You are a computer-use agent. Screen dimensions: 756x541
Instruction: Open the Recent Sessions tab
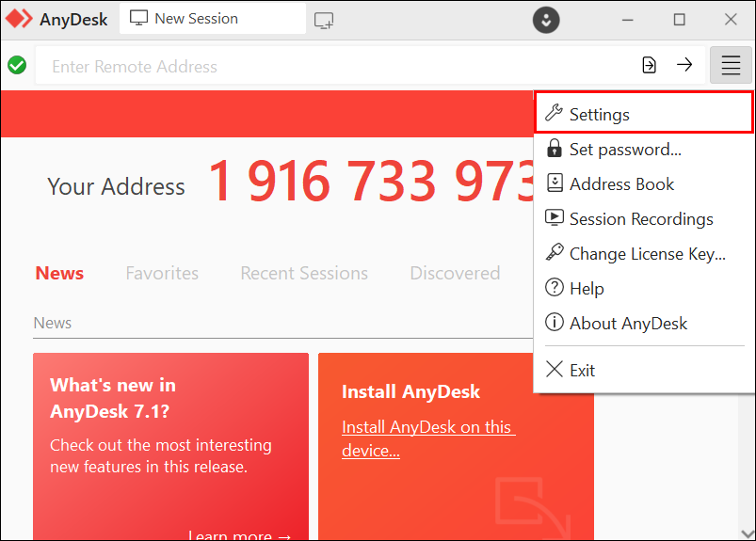click(304, 273)
